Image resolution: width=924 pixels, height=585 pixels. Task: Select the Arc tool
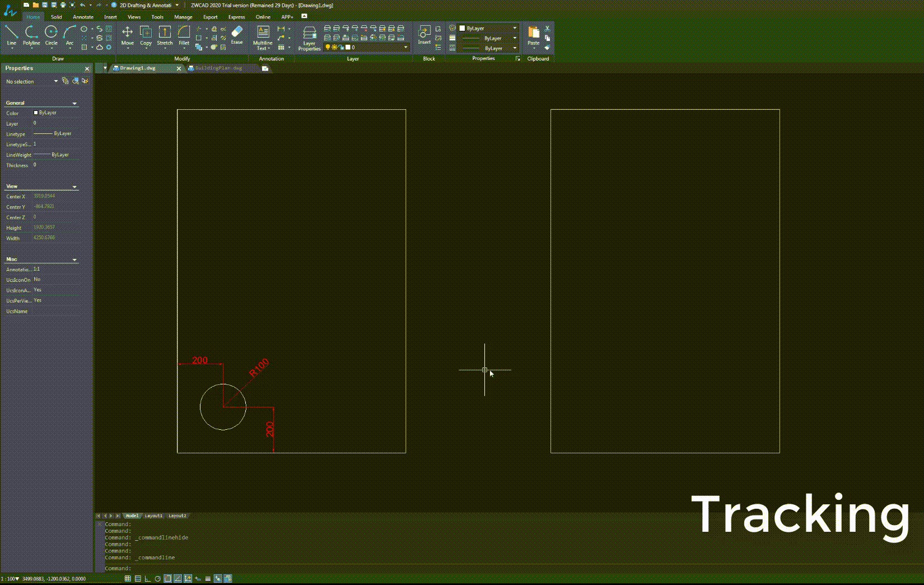point(69,35)
